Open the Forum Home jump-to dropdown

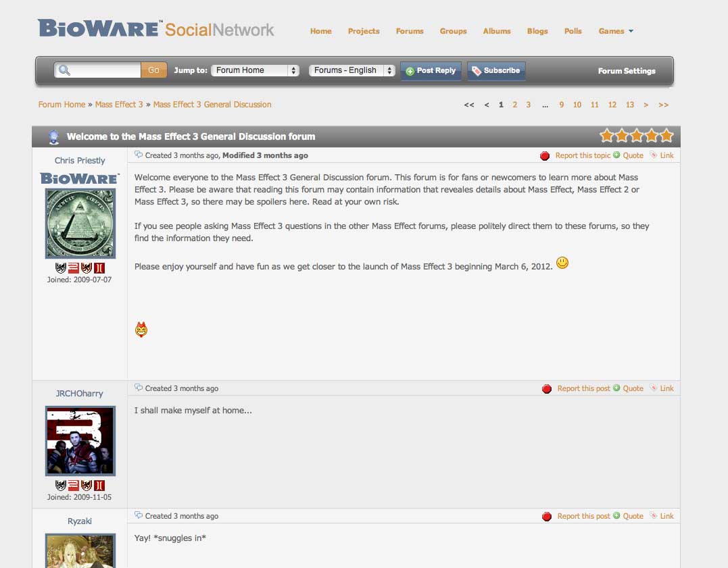255,70
